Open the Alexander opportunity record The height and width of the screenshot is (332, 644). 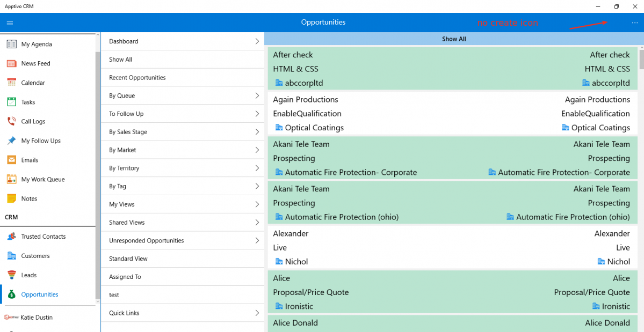pyautogui.click(x=452, y=247)
